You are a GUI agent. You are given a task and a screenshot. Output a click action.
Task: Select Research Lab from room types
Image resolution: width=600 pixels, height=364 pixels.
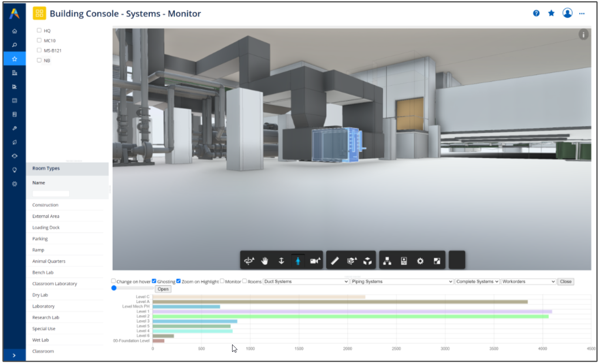(x=45, y=317)
